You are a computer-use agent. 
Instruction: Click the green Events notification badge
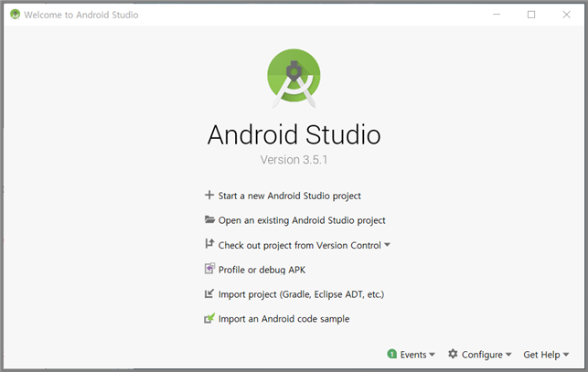392,354
